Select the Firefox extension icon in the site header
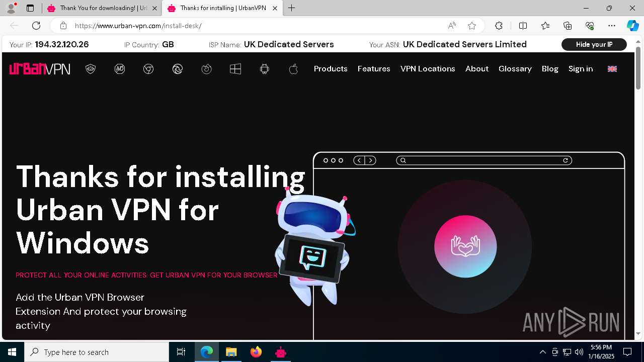Image resolution: width=644 pixels, height=362 pixels. pyautogui.click(x=207, y=69)
